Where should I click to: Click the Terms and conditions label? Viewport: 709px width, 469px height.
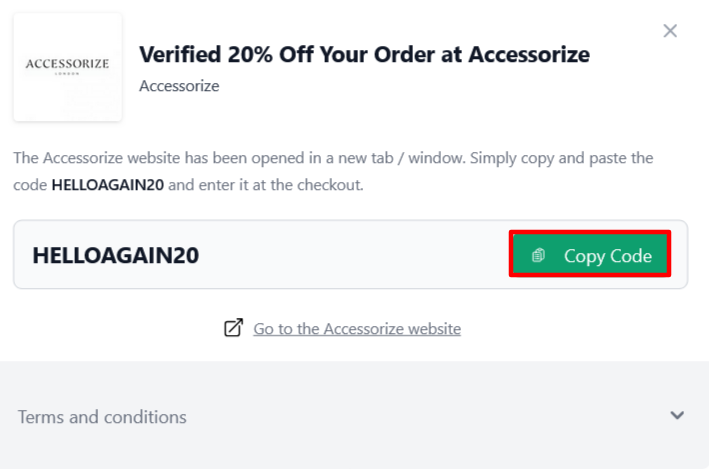(x=102, y=417)
